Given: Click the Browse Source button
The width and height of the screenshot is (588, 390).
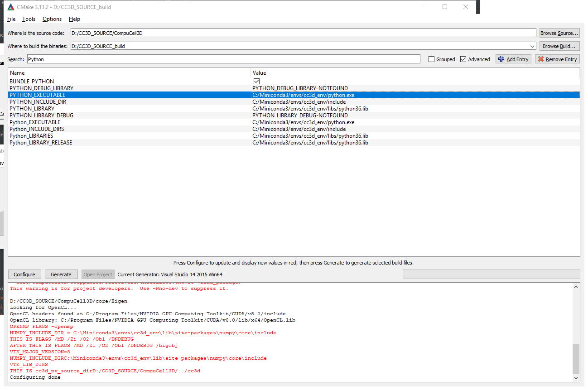Looking at the screenshot, I should tap(559, 33).
